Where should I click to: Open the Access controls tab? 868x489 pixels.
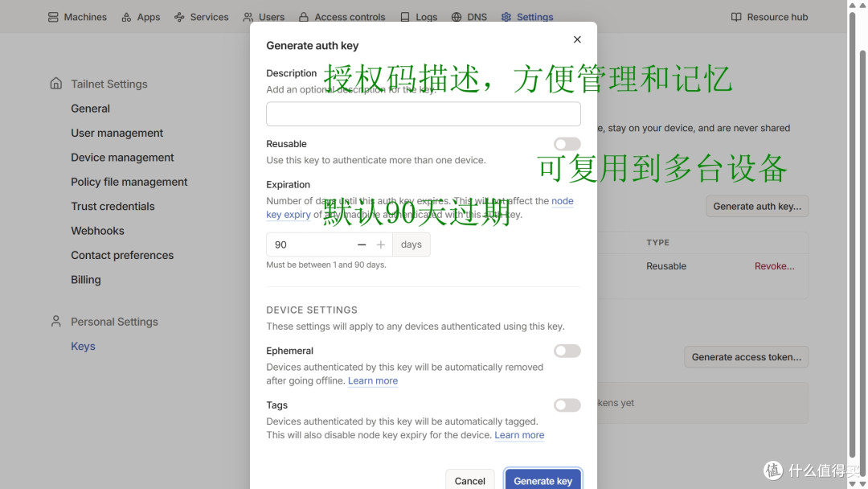342,17
